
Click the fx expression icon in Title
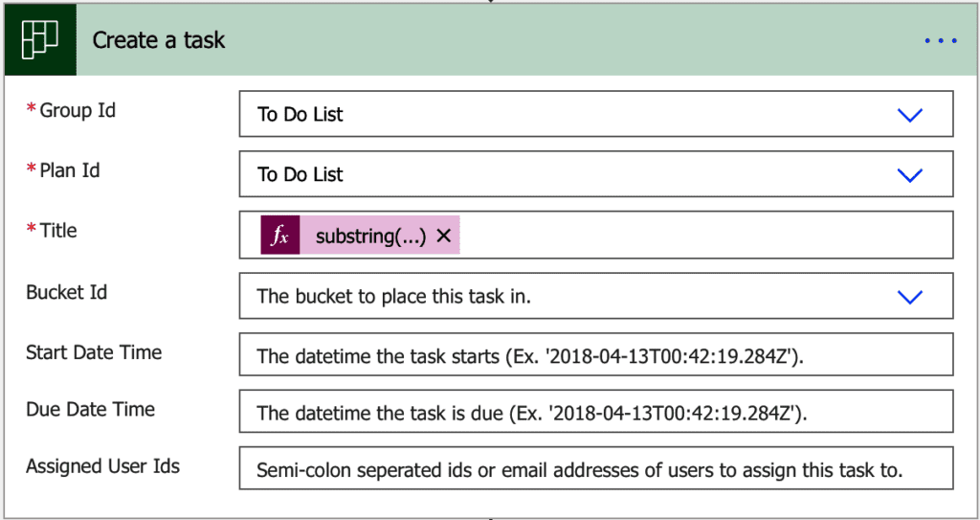pos(279,236)
